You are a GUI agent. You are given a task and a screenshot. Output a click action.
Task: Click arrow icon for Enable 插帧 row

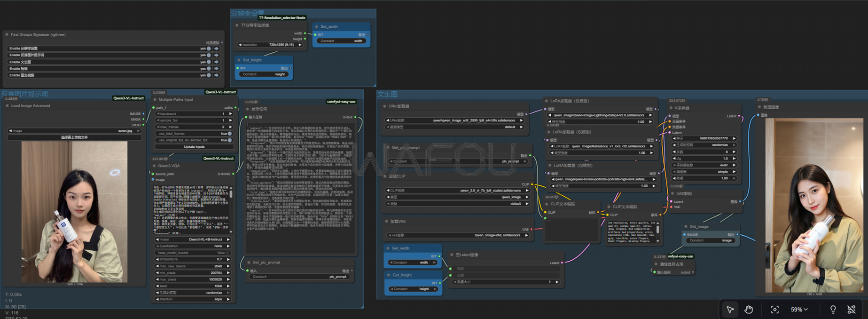pos(217,69)
